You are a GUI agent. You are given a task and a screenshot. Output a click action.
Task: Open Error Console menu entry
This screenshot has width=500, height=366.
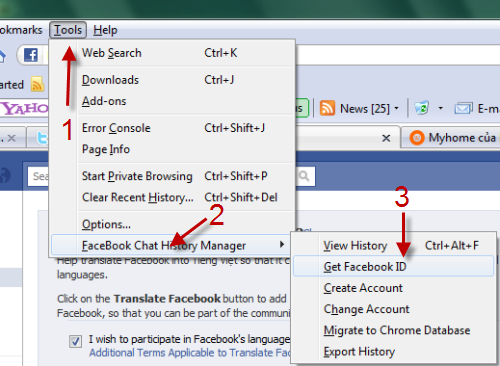click(172, 128)
